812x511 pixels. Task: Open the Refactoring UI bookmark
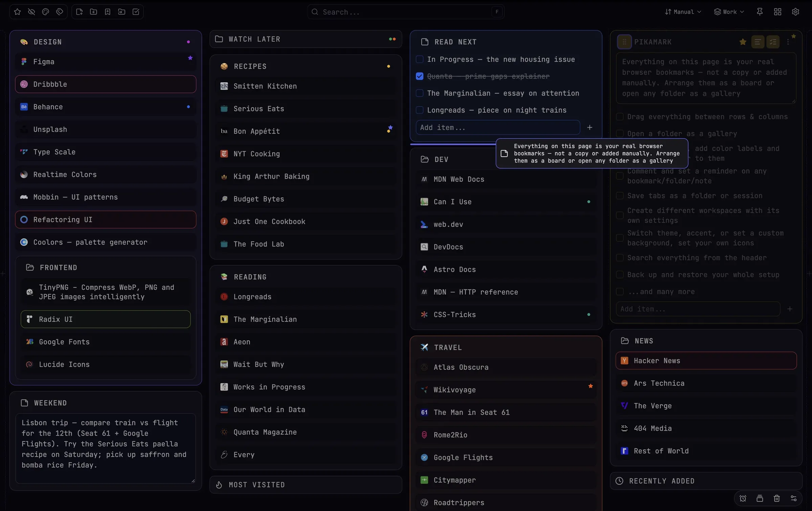tap(106, 220)
